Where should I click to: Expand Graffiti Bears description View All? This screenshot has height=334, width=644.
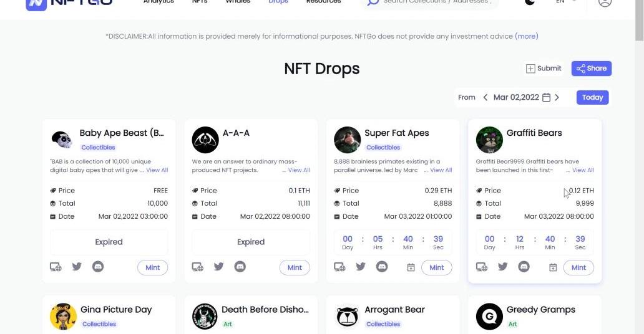(x=583, y=170)
